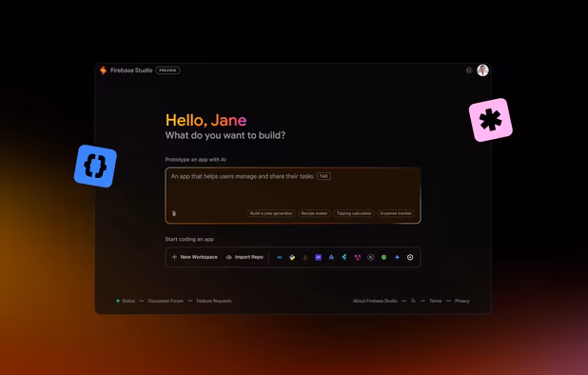Choose the Expense tracker suggestion
Image resolution: width=588 pixels, height=375 pixels.
(396, 213)
